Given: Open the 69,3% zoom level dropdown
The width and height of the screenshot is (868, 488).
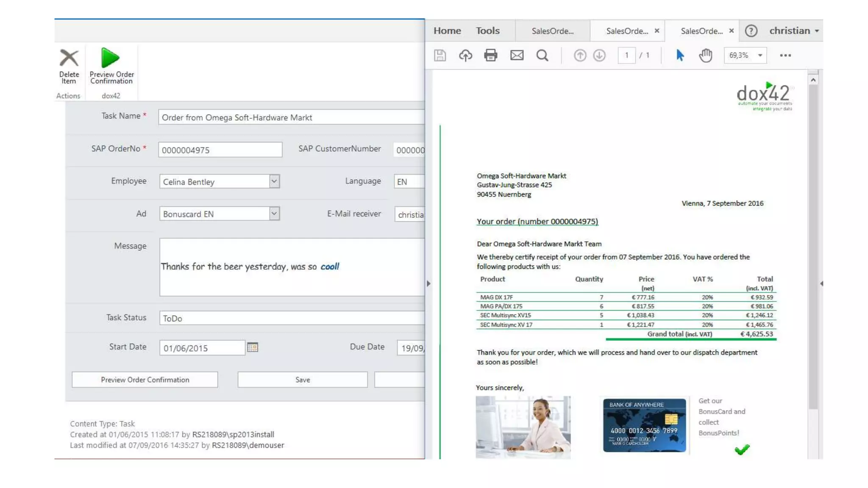Looking at the screenshot, I should tap(760, 55).
